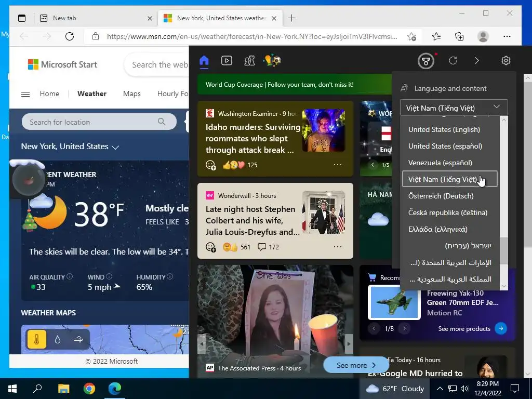Click the Search for location field
The image size is (532, 399).
(99, 122)
